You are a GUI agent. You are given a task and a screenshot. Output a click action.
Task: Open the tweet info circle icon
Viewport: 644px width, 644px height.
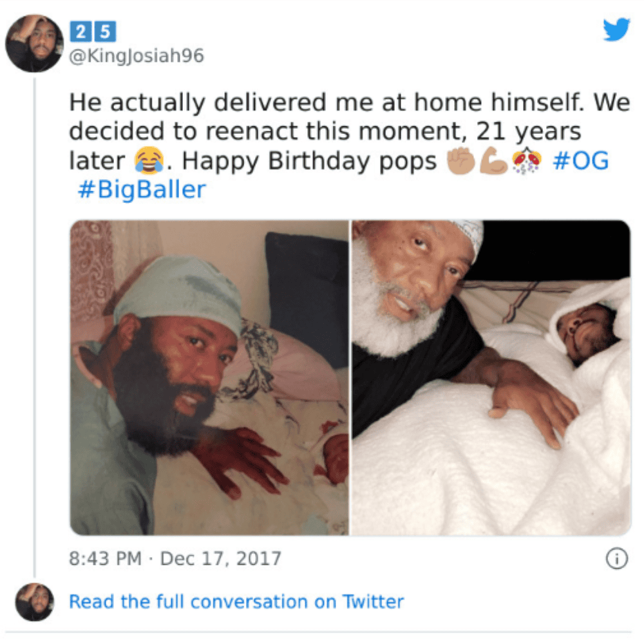click(616, 558)
